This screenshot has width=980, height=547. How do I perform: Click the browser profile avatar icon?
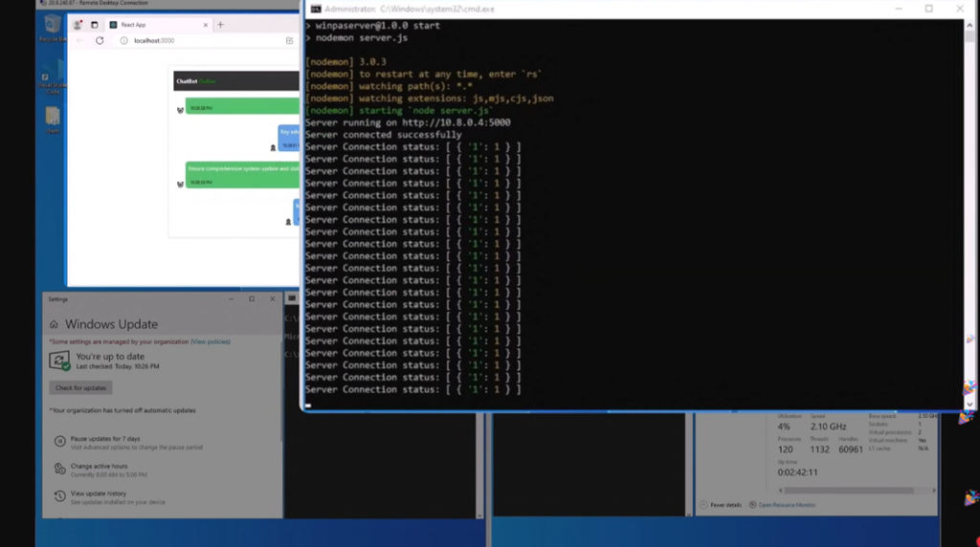[x=78, y=25]
